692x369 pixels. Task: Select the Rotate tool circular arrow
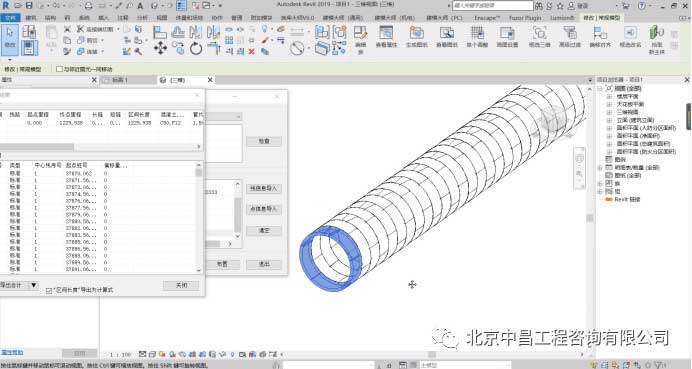pyautogui.click(x=196, y=48)
